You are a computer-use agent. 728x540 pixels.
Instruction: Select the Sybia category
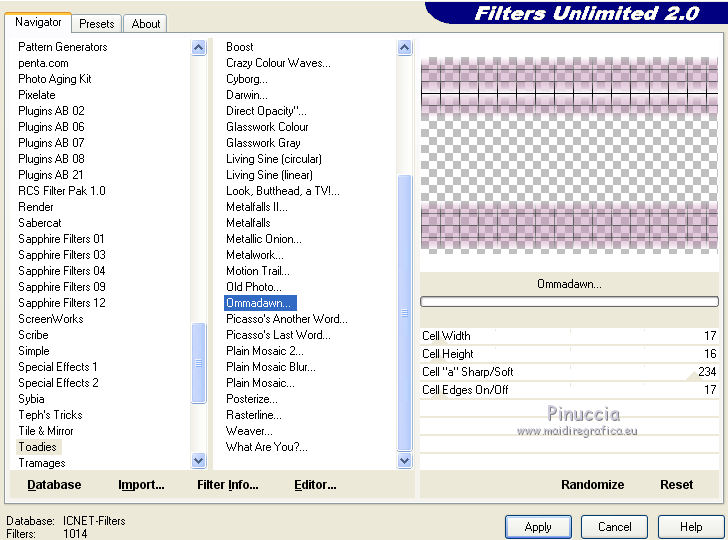(x=31, y=399)
